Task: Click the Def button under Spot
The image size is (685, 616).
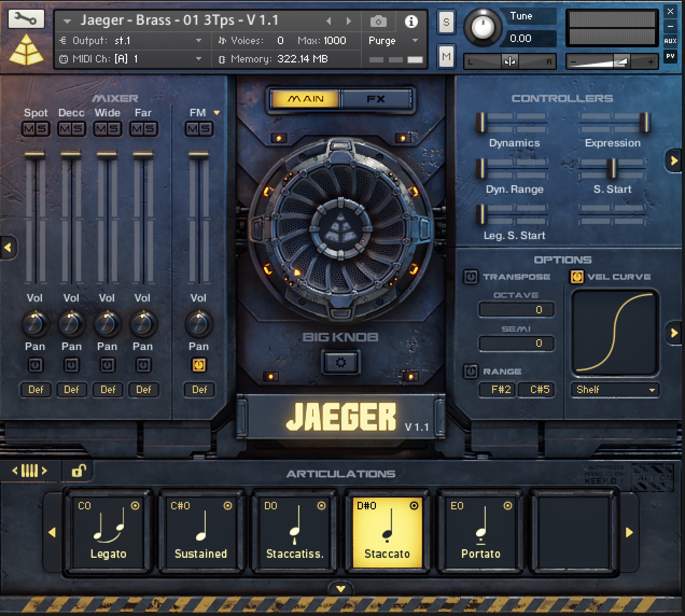Action: point(36,389)
